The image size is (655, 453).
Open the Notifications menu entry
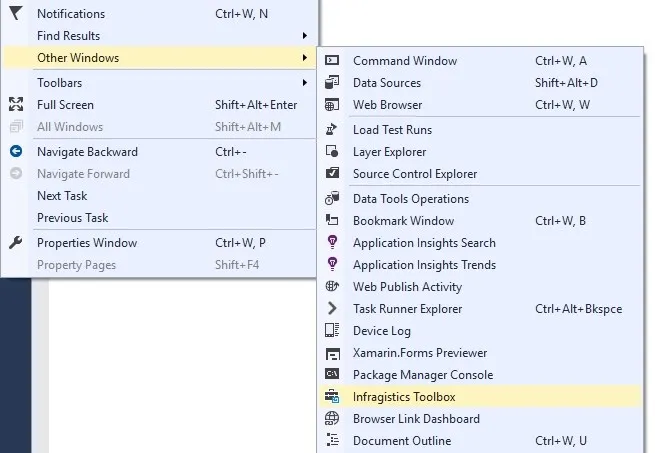click(x=71, y=14)
